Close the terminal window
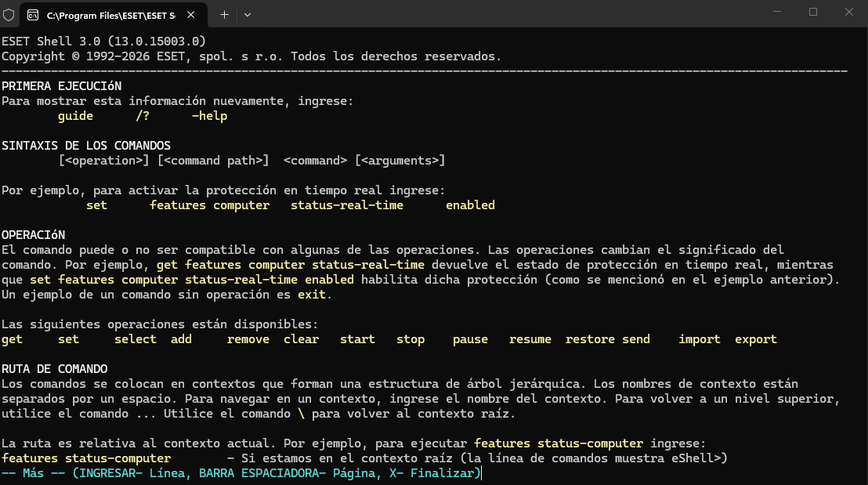Screen dimensions: 868x485 click(849, 12)
